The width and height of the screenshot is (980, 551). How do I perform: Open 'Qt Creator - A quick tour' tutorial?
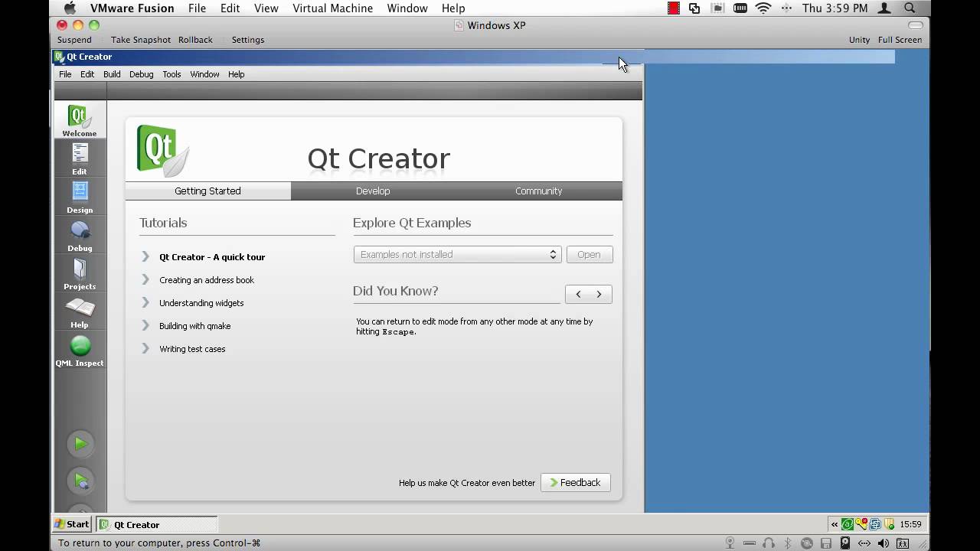pos(212,257)
